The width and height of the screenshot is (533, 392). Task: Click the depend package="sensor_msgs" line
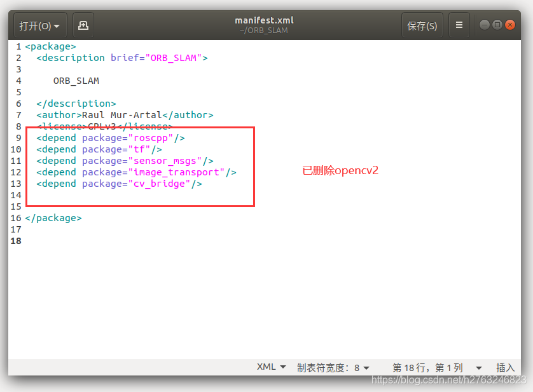pos(125,161)
